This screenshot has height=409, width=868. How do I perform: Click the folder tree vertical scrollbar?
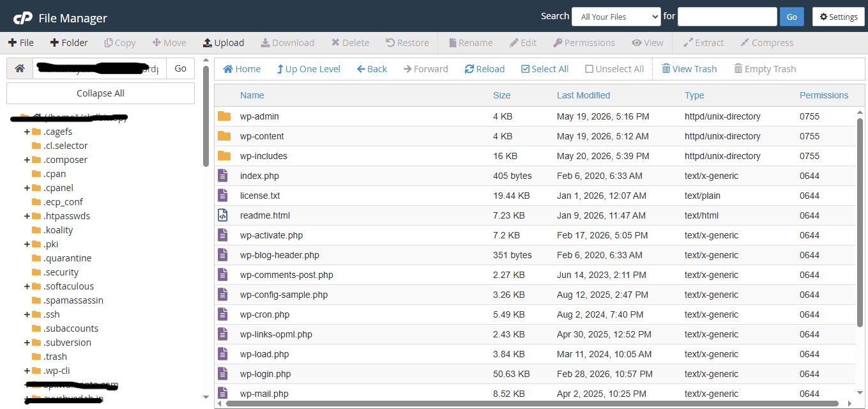[206, 115]
